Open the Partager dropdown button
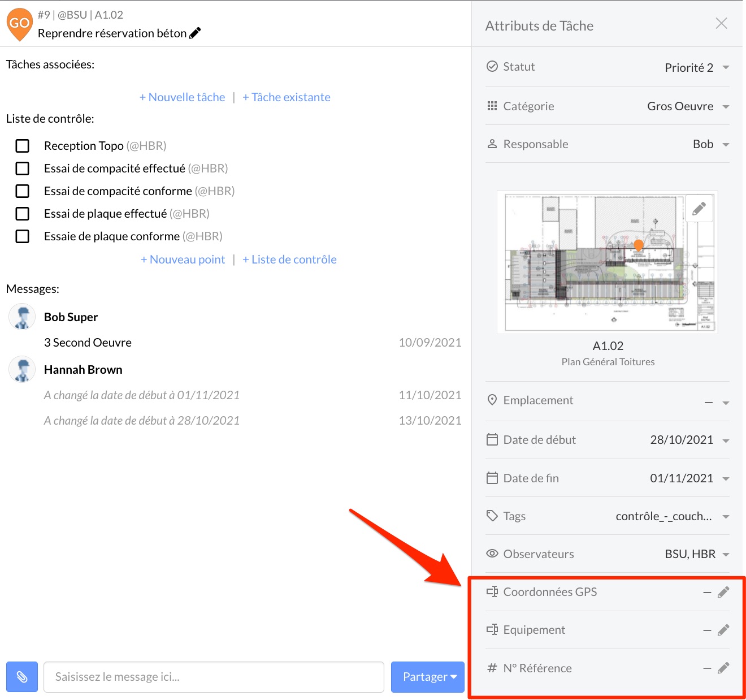Screen dimensions: 746x700 pos(428,677)
